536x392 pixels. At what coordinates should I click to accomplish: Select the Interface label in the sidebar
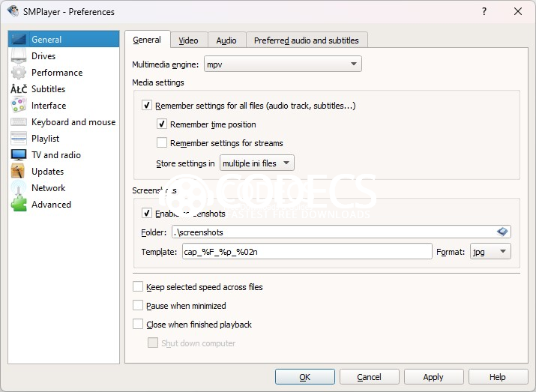click(x=49, y=105)
